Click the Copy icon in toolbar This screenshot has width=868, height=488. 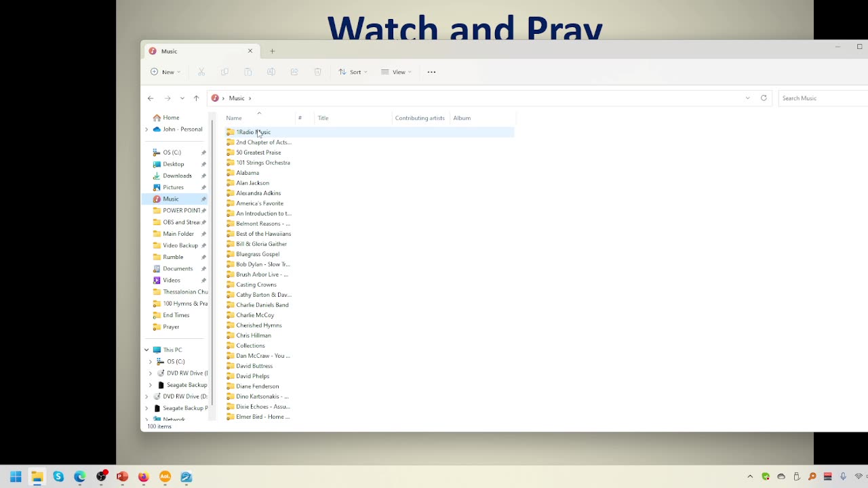click(224, 72)
